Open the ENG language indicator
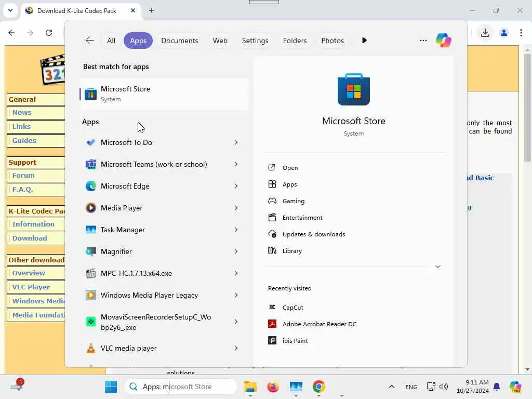The height and width of the screenshot is (399, 532). point(411,387)
